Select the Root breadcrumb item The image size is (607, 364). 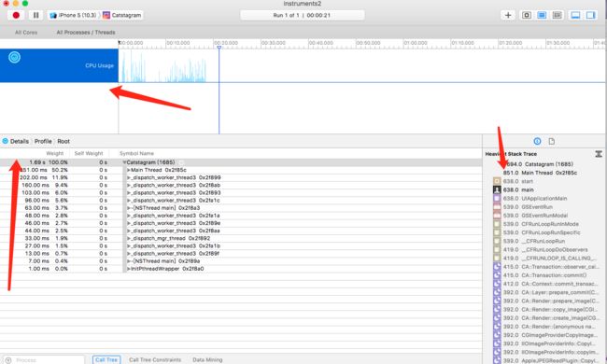64,141
